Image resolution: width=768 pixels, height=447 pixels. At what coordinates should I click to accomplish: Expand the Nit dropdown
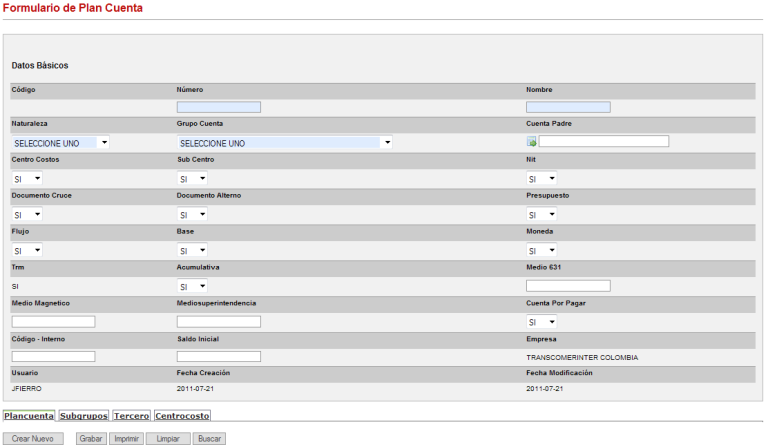coord(541,179)
